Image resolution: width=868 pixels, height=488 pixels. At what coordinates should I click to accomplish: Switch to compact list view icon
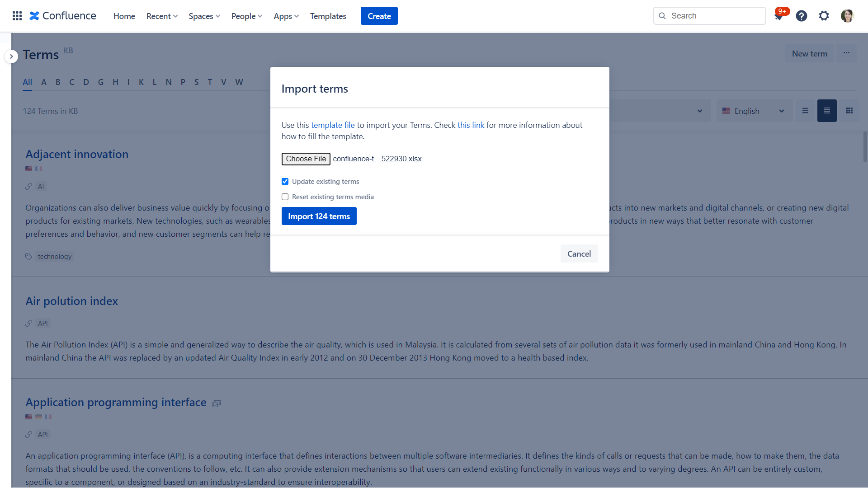805,111
